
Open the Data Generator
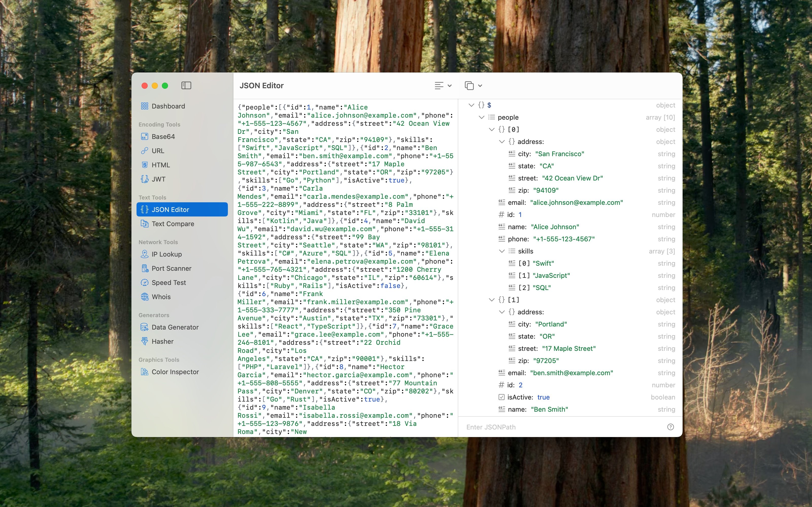tap(175, 327)
